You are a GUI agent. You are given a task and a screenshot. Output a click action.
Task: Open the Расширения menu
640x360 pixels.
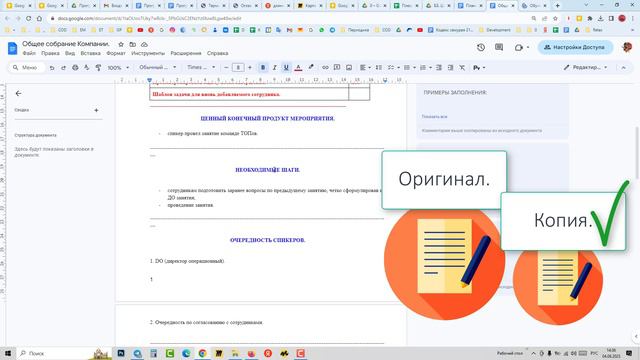coord(186,53)
